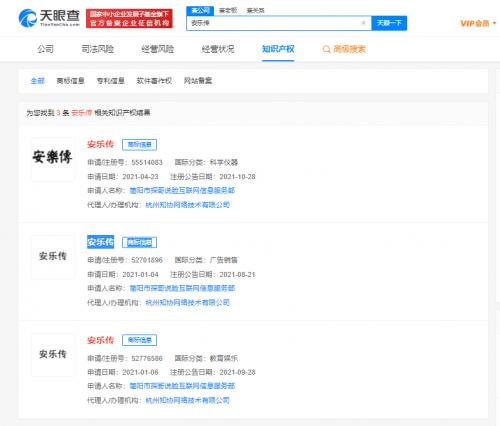Viewport: 500px width, 426px height.
Task: Open the magnifier 高级搜索 advanced search
Action: [x=344, y=49]
